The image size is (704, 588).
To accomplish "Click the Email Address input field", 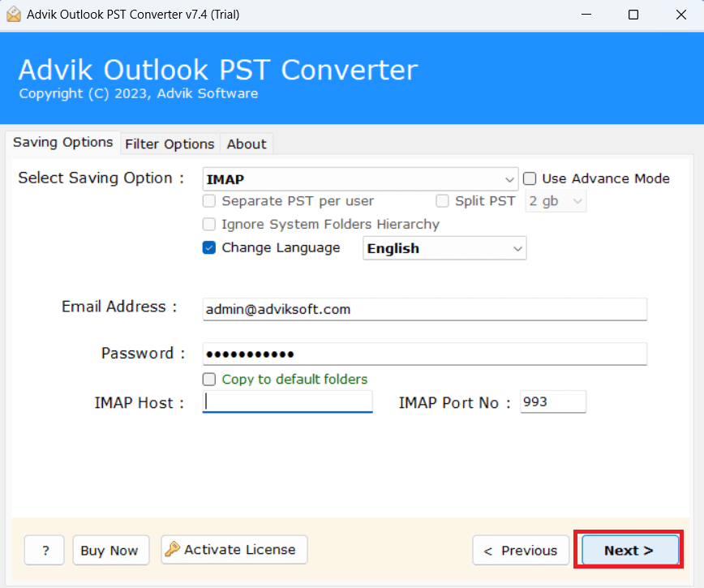I will (x=425, y=309).
